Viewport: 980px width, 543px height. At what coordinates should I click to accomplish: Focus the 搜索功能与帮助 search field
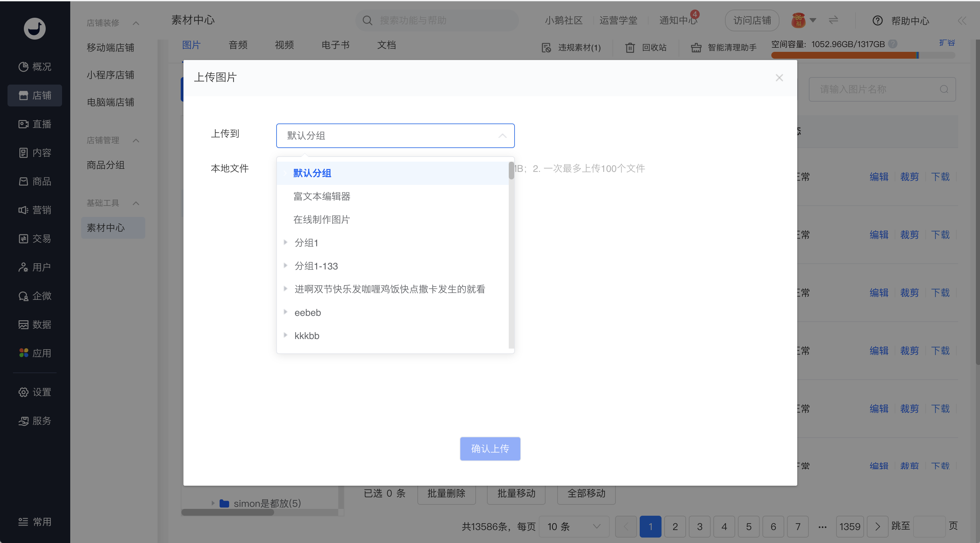tap(437, 20)
